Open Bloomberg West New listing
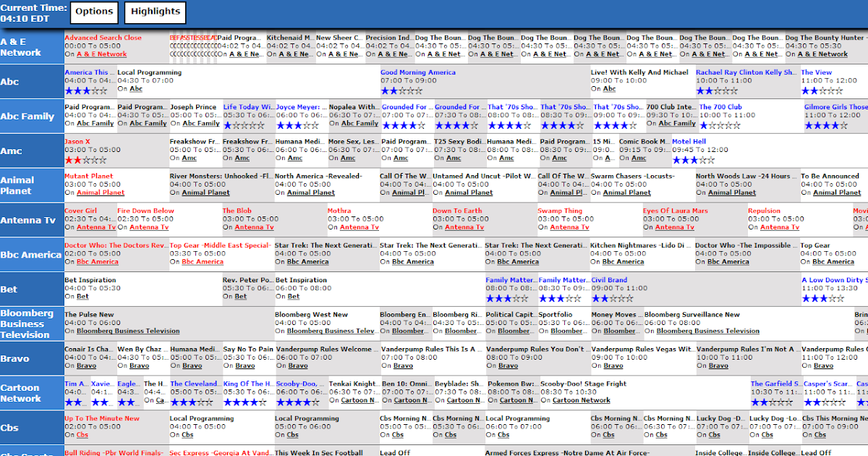The image size is (868, 456). (311, 314)
